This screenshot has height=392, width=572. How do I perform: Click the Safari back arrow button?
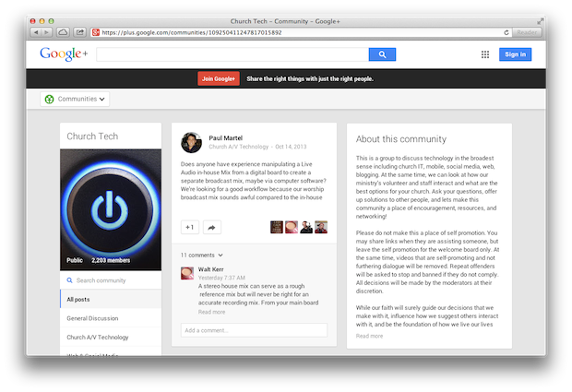[36, 32]
